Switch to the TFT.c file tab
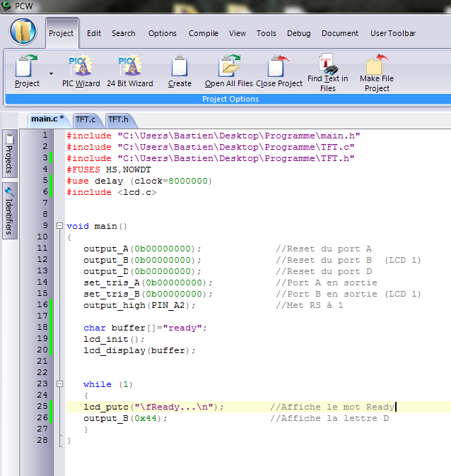451x476 pixels. click(x=86, y=119)
